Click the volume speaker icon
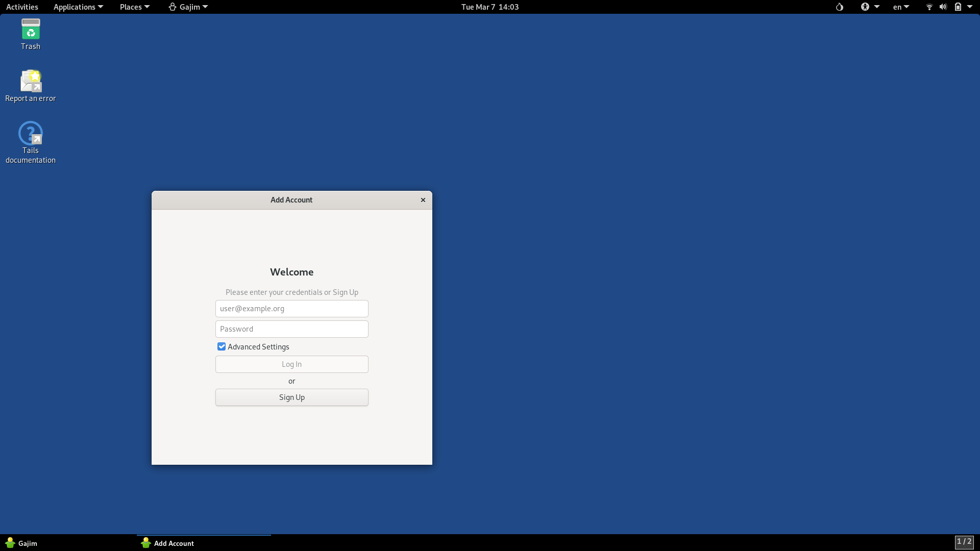 pyautogui.click(x=943, y=7)
